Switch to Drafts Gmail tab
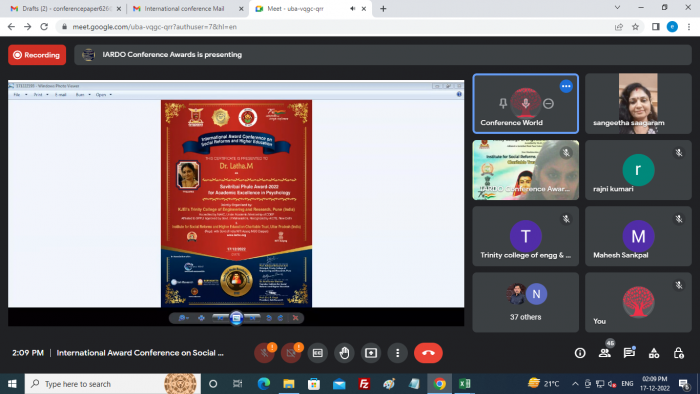The width and height of the screenshot is (700, 394). pyautogui.click(x=66, y=8)
